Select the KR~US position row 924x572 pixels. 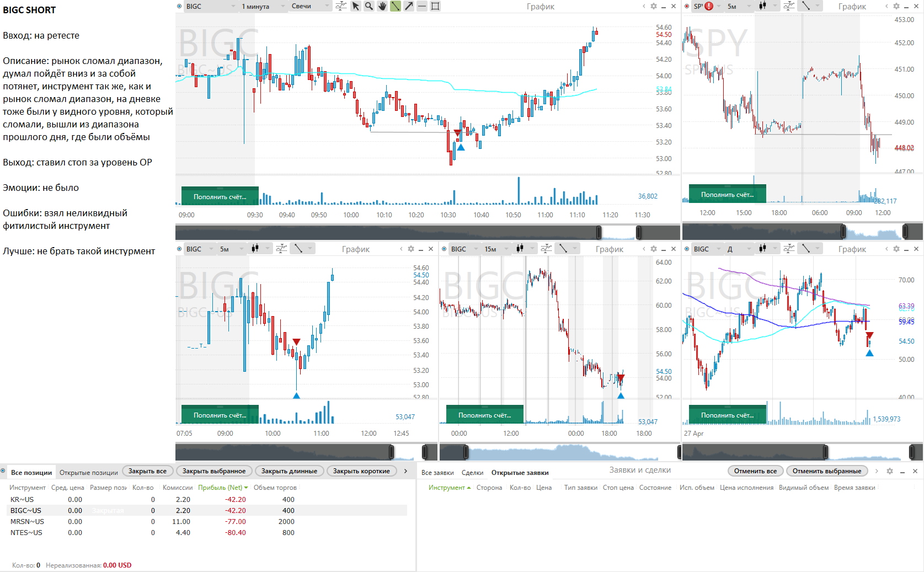tap(208, 499)
